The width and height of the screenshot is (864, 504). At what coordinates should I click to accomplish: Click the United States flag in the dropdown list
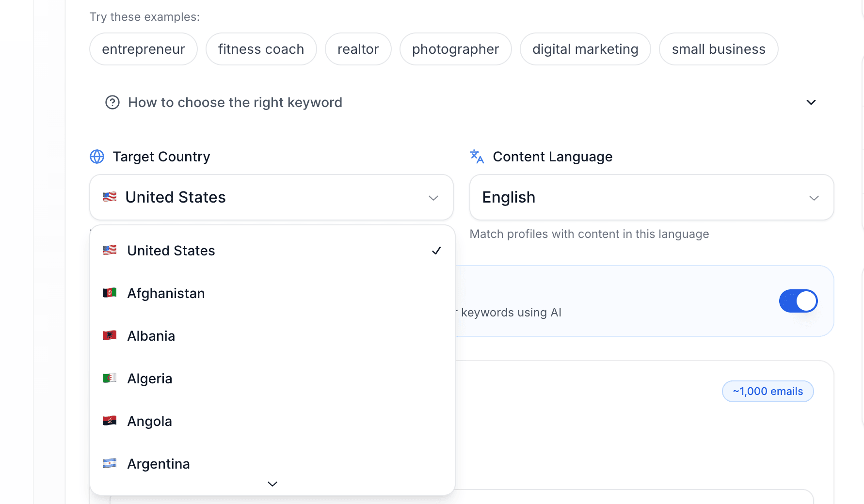[110, 250]
